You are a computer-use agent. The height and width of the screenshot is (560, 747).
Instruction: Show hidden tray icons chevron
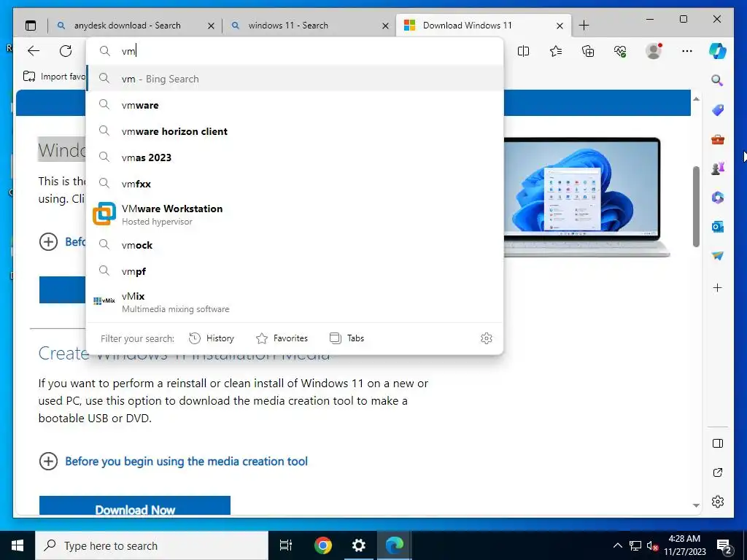617,545
